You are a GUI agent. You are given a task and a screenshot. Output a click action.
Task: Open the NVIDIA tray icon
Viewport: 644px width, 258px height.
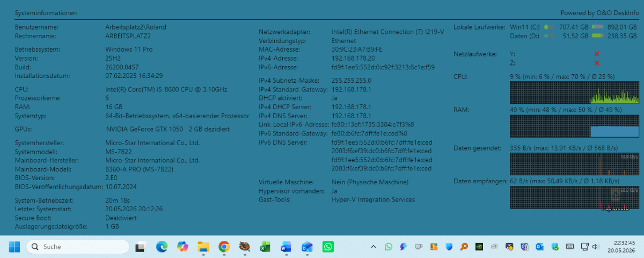click(x=479, y=247)
